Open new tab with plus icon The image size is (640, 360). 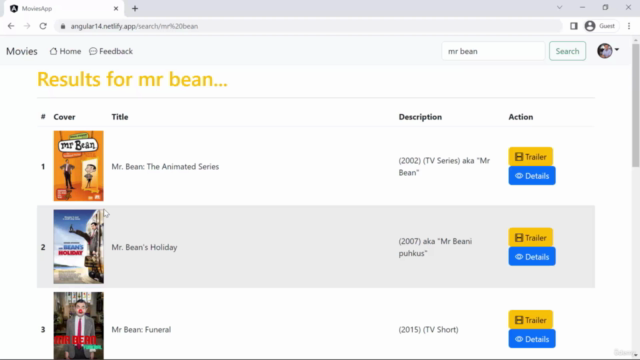135,9
